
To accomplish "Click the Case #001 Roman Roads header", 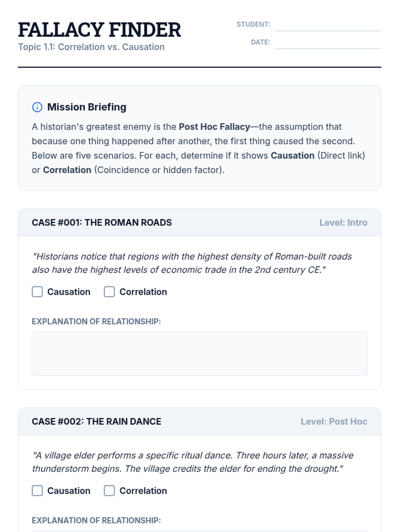I will point(102,222).
